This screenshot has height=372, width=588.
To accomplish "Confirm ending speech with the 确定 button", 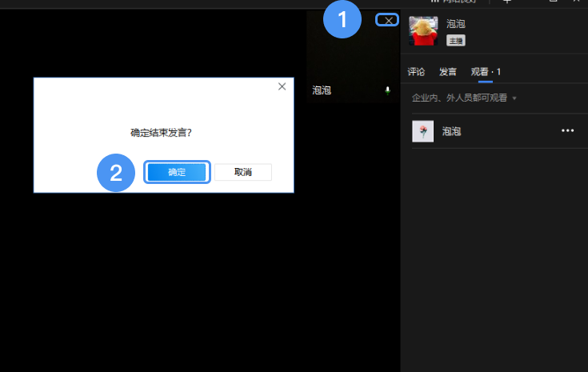I will (177, 172).
